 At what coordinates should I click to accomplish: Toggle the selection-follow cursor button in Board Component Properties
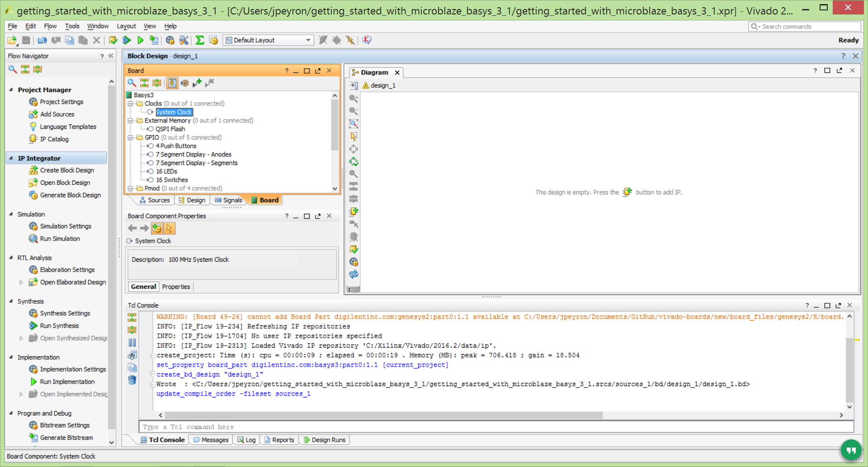click(170, 228)
